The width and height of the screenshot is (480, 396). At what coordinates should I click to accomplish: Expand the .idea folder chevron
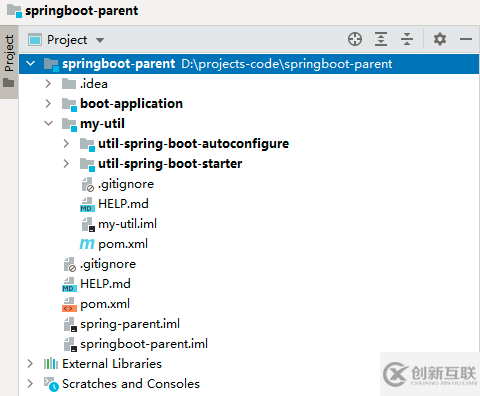tap(48, 83)
